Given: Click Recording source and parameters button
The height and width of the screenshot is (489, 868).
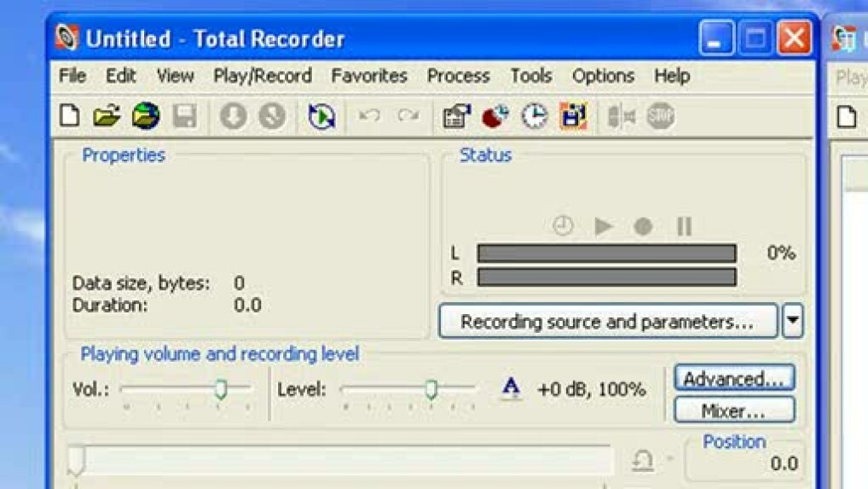Looking at the screenshot, I should point(607,322).
